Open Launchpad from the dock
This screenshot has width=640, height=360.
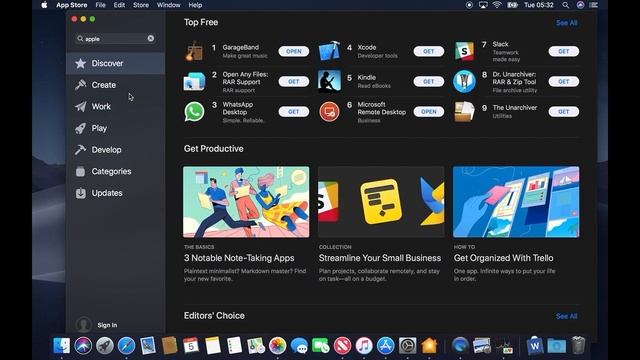point(105,346)
